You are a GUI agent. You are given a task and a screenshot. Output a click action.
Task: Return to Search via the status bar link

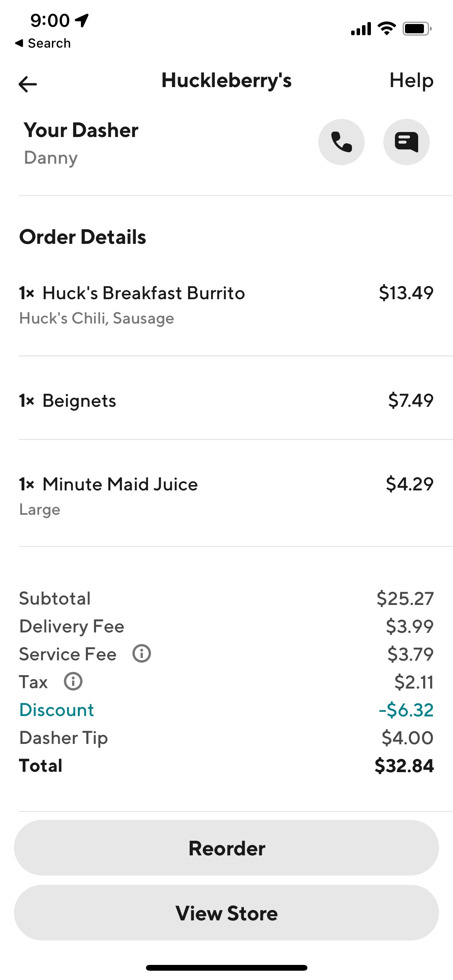43,43
